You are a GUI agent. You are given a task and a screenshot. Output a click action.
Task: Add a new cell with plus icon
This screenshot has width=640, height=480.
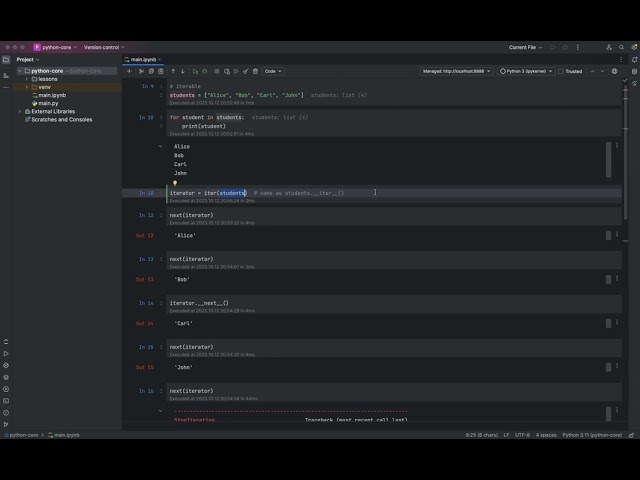[129, 71]
